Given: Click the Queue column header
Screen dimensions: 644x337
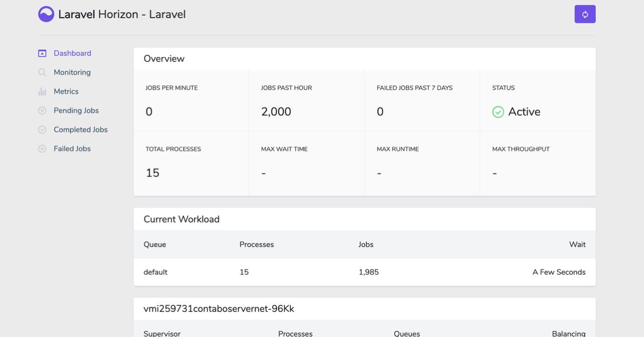Looking at the screenshot, I should (x=155, y=244).
